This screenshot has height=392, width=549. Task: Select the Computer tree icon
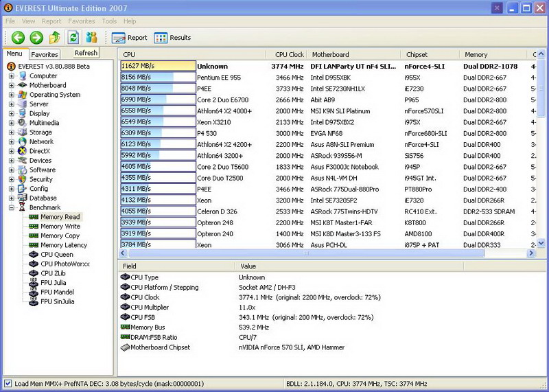coord(23,76)
